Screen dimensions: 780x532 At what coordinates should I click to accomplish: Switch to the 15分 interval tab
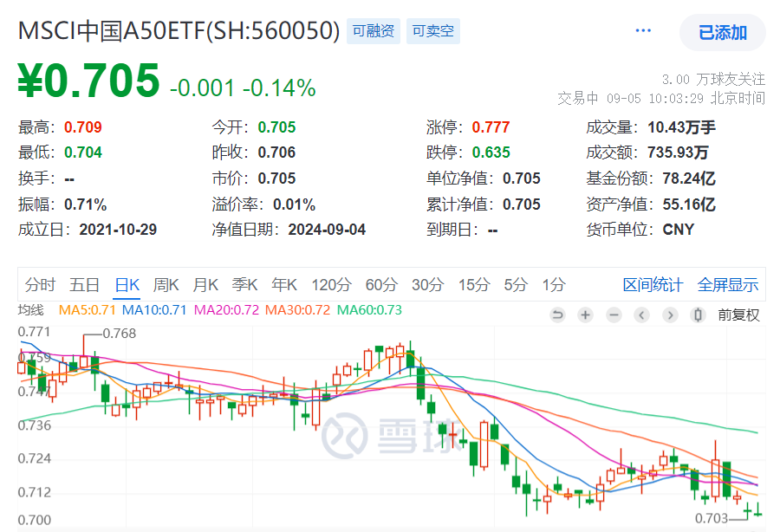[x=474, y=285]
